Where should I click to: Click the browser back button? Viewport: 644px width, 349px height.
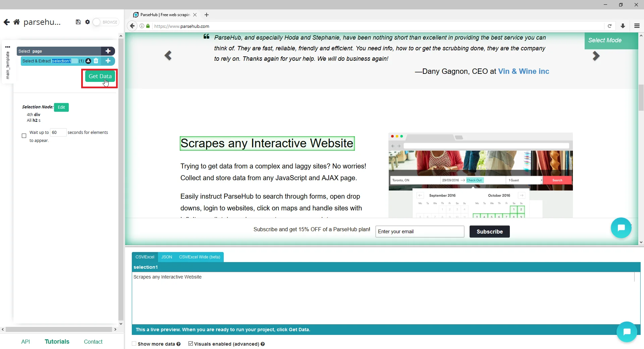click(132, 26)
